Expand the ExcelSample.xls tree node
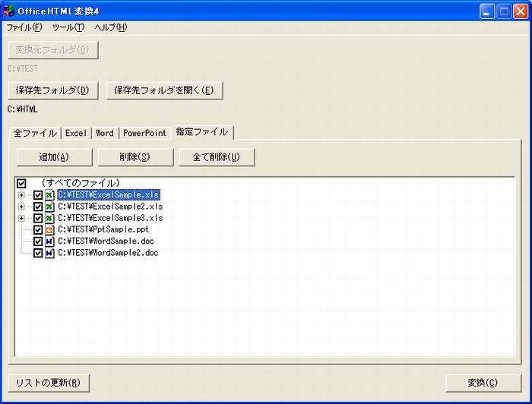The height and width of the screenshot is (404, 532). tap(21, 195)
